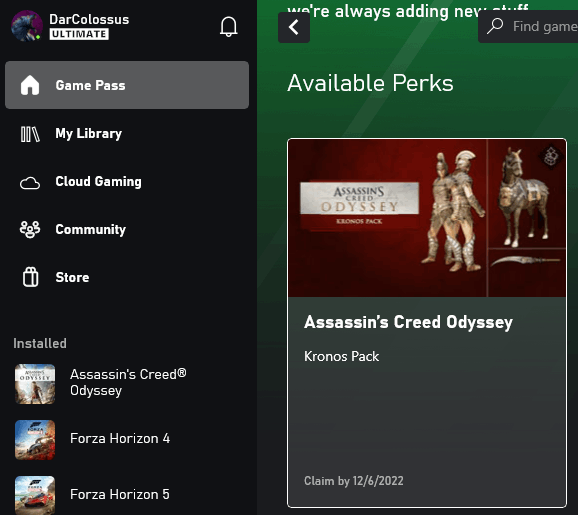Click the Forza Horizon 5 cover thumbnail
The height and width of the screenshot is (515, 578).
pyautogui.click(x=35, y=495)
